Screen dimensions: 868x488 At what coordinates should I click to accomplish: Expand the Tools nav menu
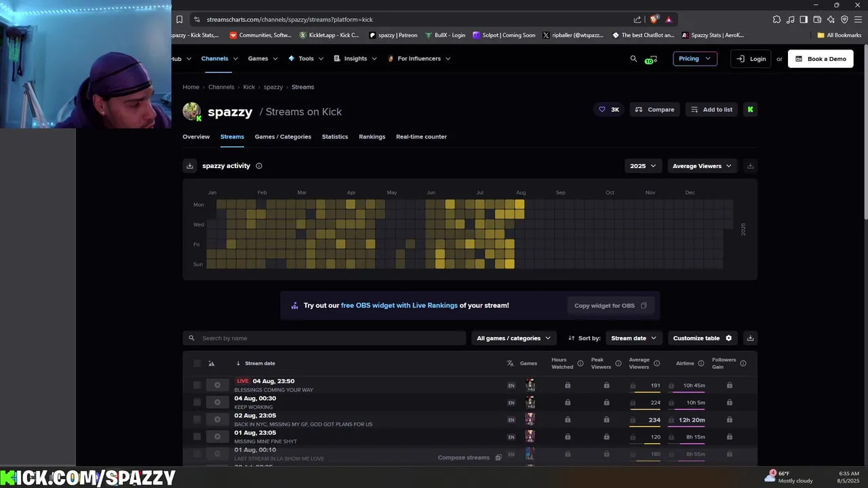(307, 59)
